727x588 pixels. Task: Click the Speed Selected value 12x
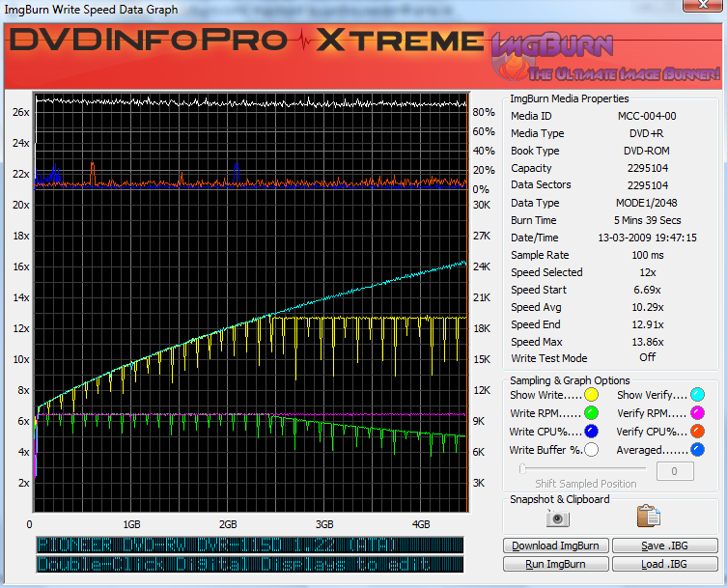[647, 272]
